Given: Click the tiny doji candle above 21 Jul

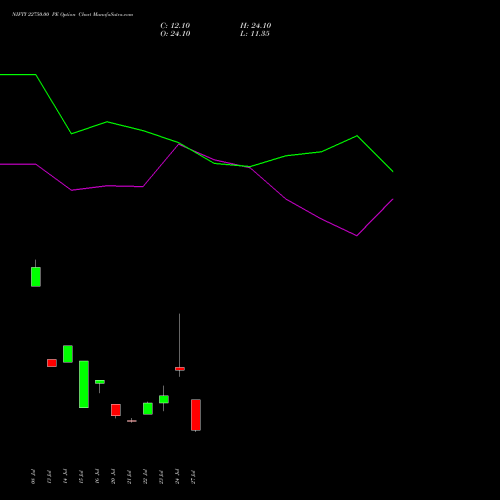Looking at the screenshot, I should point(132,421).
